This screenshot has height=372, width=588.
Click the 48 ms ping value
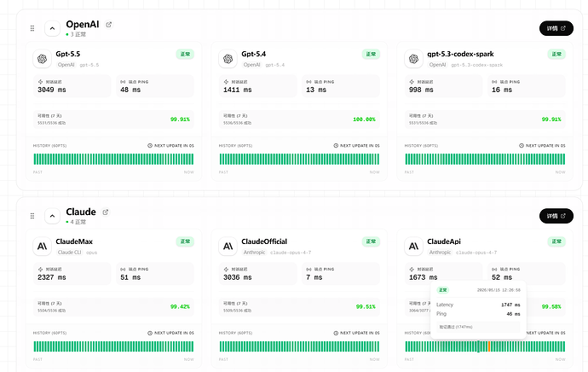pyautogui.click(x=130, y=90)
